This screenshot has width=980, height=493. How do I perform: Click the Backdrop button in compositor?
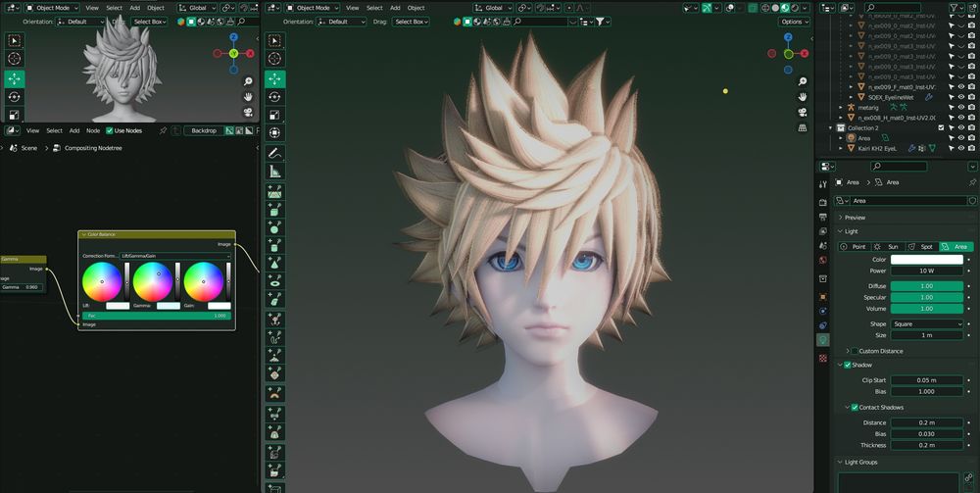click(203, 130)
